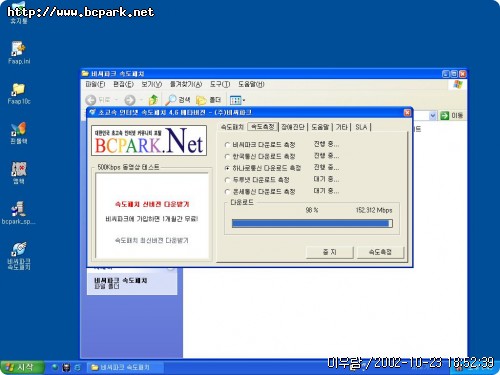Select 비씨파크 다운로드 측정 radio button
Screen dimensions: 500x375
(227, 145)
